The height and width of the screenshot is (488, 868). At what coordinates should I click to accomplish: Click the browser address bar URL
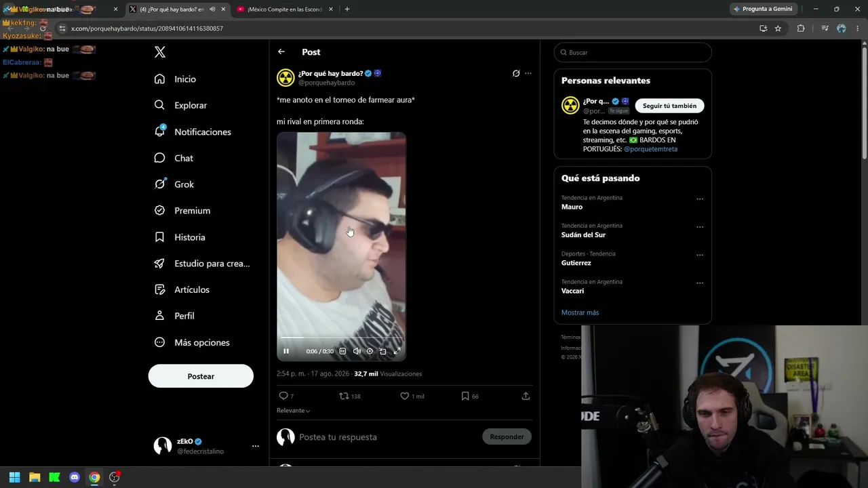pos(147,28)
